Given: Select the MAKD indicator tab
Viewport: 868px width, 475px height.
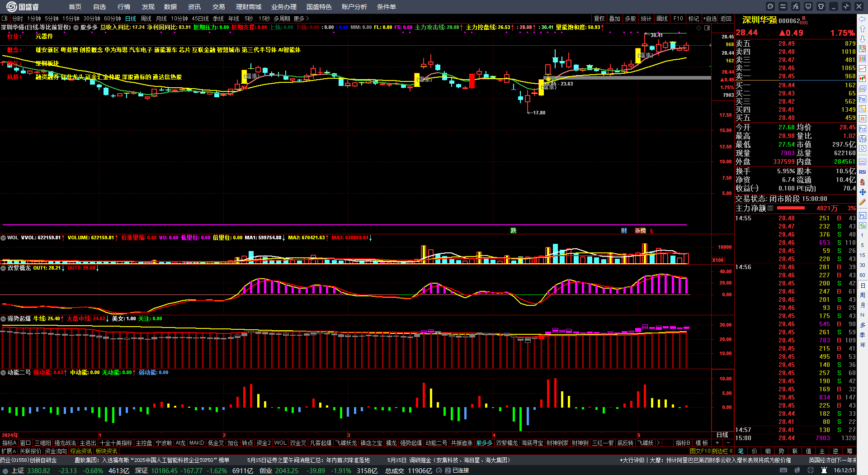Looking at the screenshot, I should pos(197,443).
